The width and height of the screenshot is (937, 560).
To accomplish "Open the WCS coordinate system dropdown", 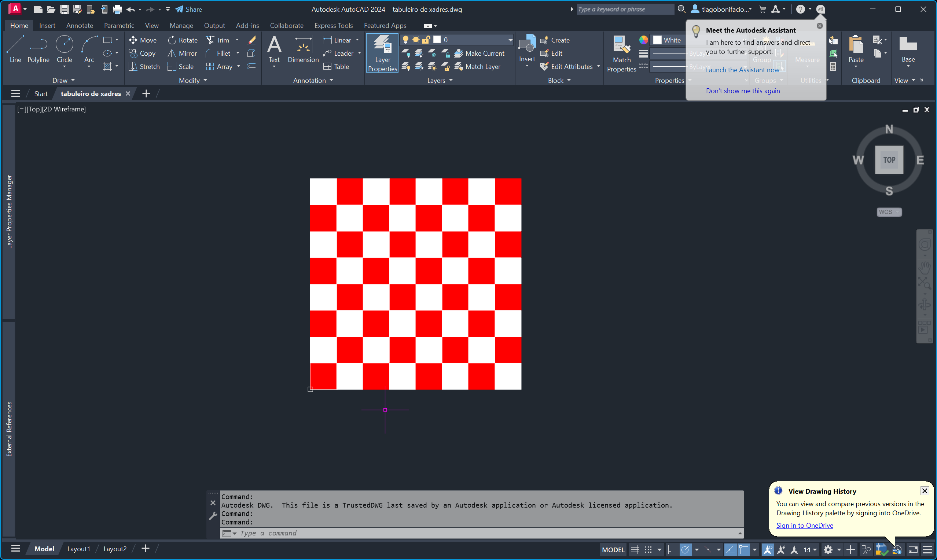I will [x=889, y=212].
